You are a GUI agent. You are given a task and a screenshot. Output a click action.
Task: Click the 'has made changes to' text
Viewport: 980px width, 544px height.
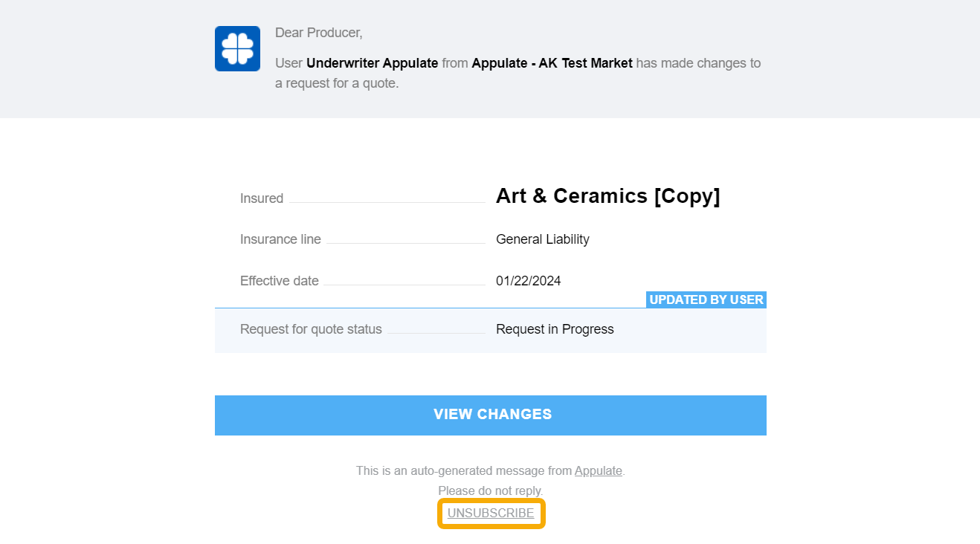pyautogui.click(x=698, y=63)
